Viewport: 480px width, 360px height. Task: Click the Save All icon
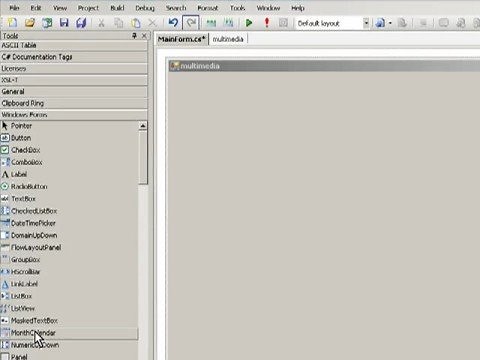coord(81,23)
